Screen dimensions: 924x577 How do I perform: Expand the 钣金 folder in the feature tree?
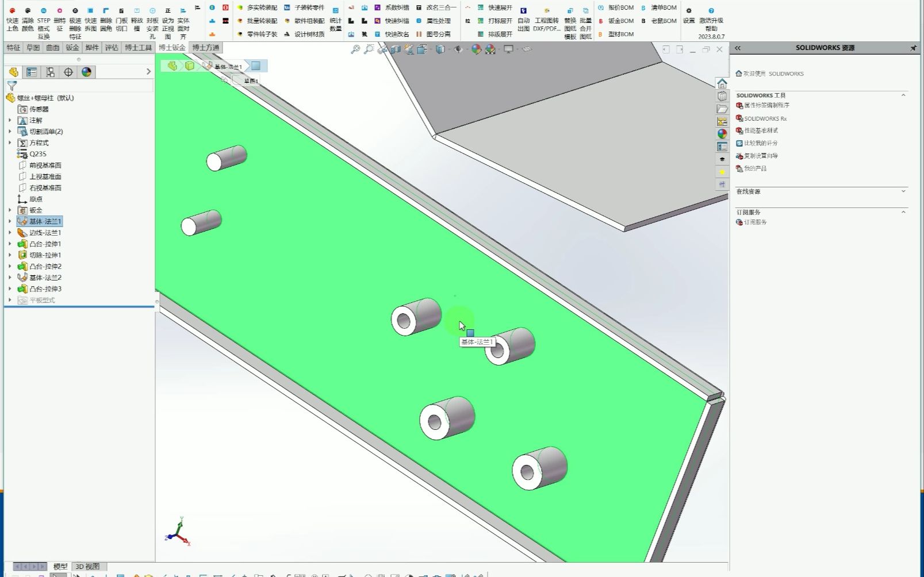click(x=9, y=210)
